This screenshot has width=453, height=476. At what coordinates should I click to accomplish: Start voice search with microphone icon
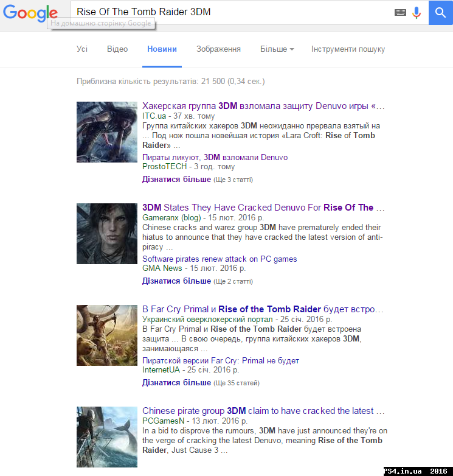coord(417,12)
